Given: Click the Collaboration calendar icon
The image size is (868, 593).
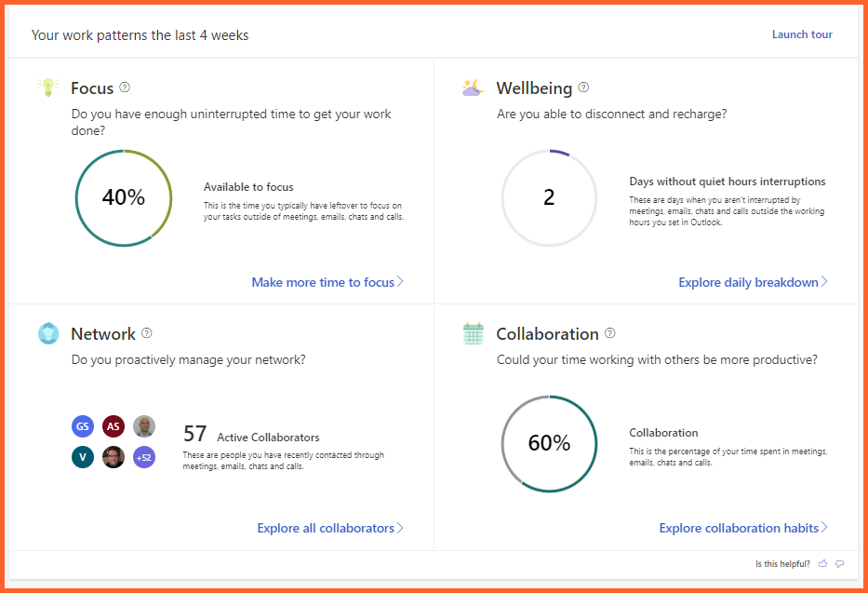Looking at the screenshot, I should 473,333.
